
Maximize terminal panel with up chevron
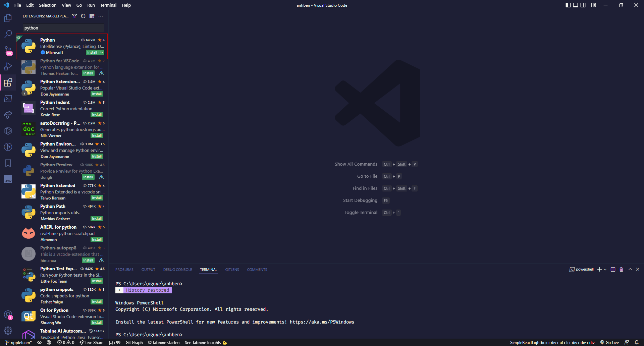click(630, 270)
